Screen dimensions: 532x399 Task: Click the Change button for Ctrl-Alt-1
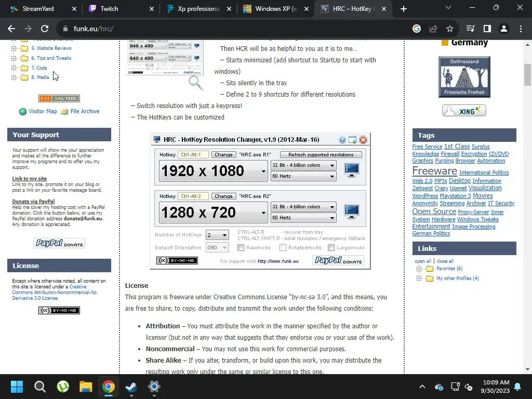223,154
